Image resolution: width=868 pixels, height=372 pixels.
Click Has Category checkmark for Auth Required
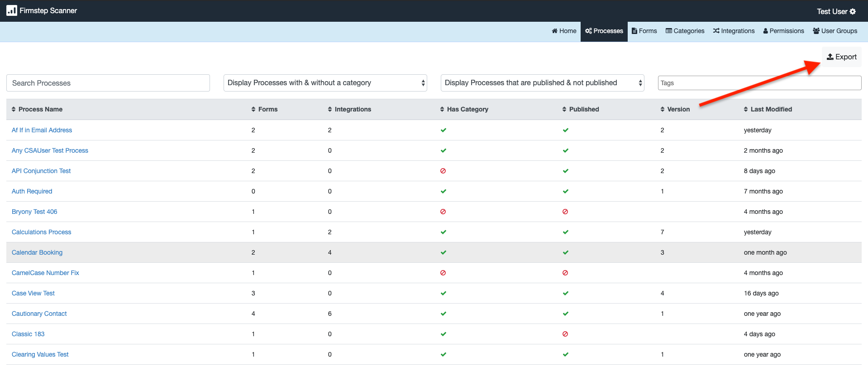coord(444,191)
